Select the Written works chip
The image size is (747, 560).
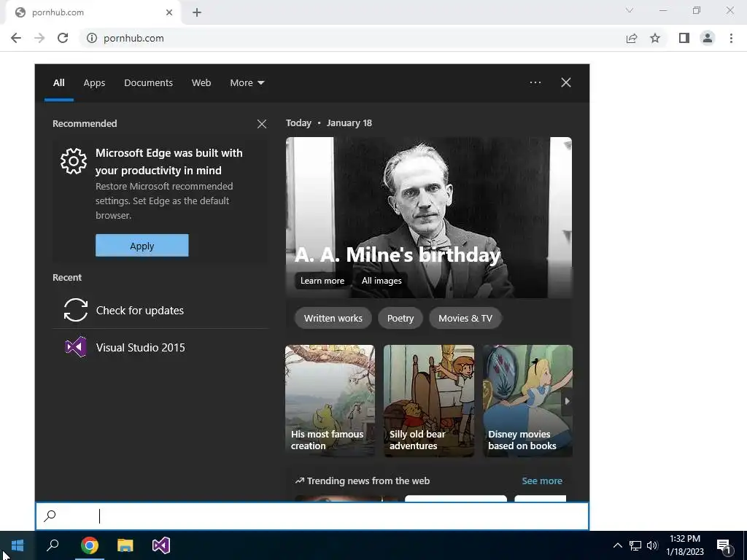tap(333, 318)
